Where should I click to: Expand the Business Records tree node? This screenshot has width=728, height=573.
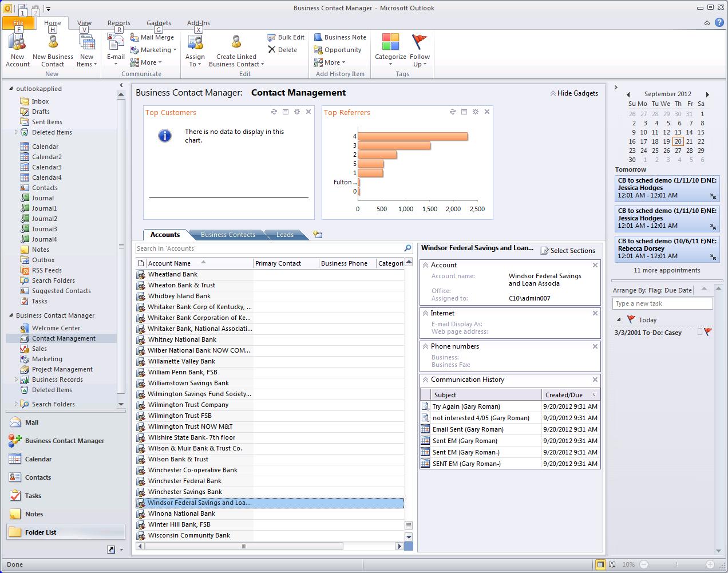16,380
